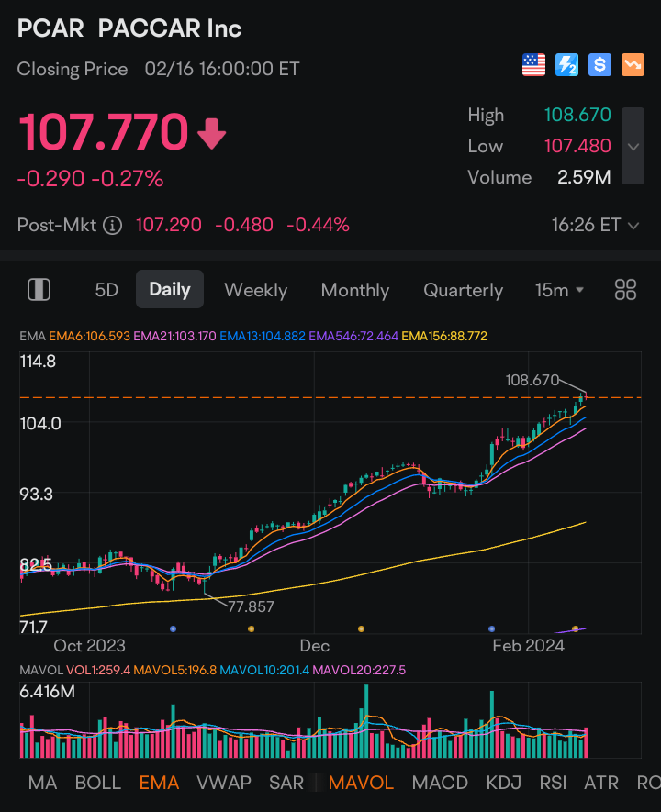Tap the Volume 2.59M value

(x=584, y=178)
